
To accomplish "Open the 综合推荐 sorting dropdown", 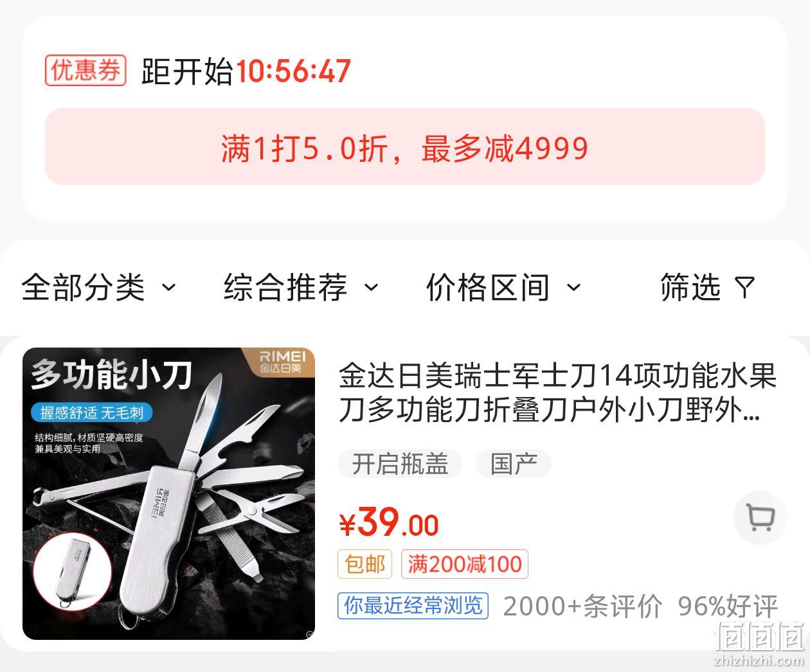I will [301, 287].
